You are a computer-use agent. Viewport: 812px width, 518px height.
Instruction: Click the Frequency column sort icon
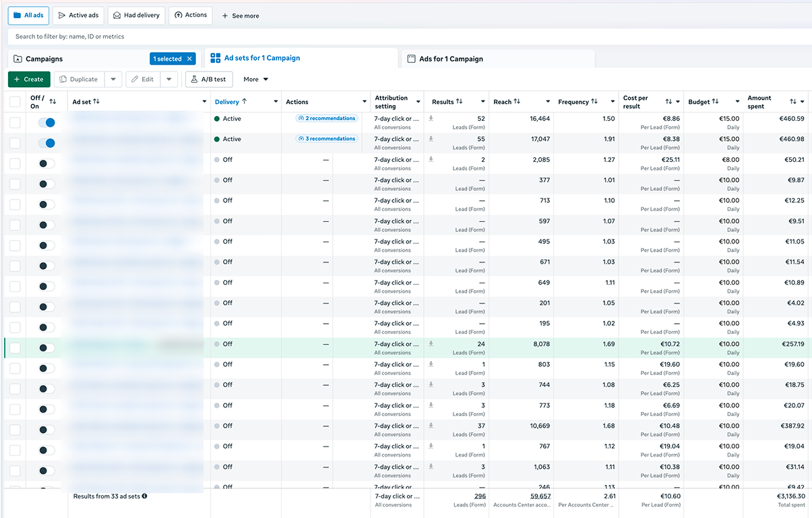[594, 102]
